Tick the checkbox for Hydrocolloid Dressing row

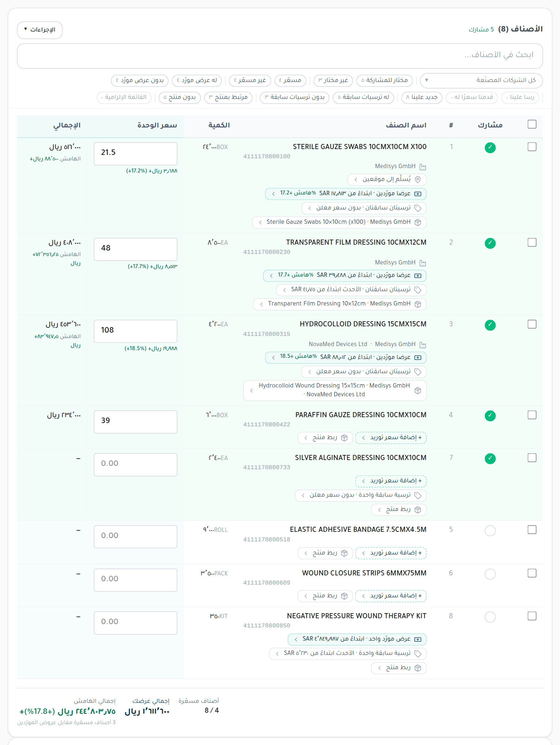click(x=532, y=324)
